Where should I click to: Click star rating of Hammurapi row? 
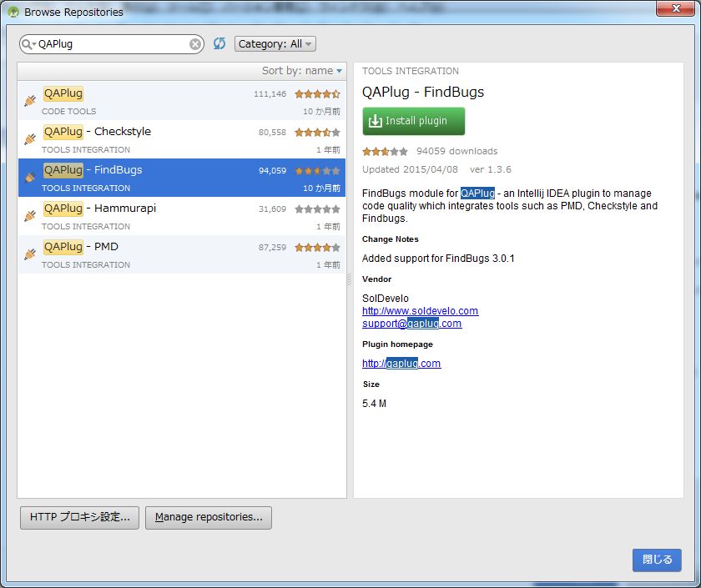[x=317, y=209]
